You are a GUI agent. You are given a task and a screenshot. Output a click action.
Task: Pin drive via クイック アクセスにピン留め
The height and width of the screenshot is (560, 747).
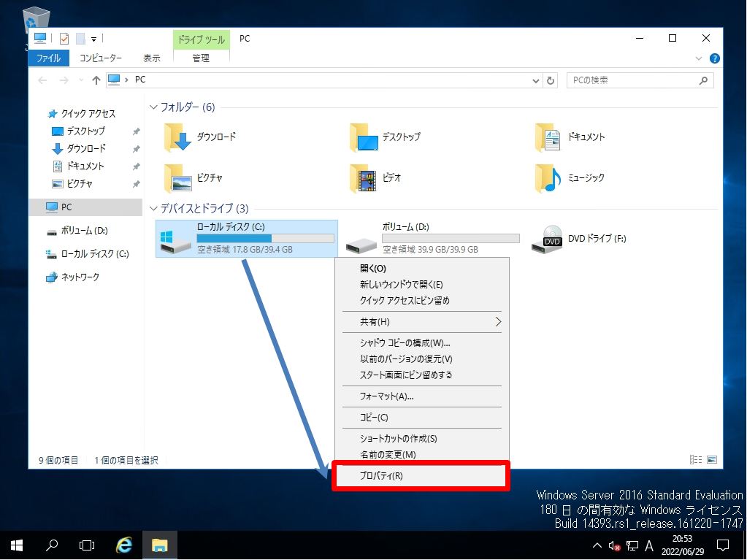click(422, 301)
